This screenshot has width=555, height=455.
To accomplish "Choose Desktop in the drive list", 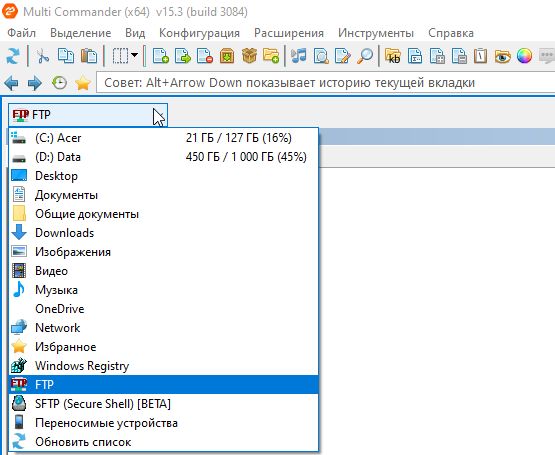I will click(164, 176).
